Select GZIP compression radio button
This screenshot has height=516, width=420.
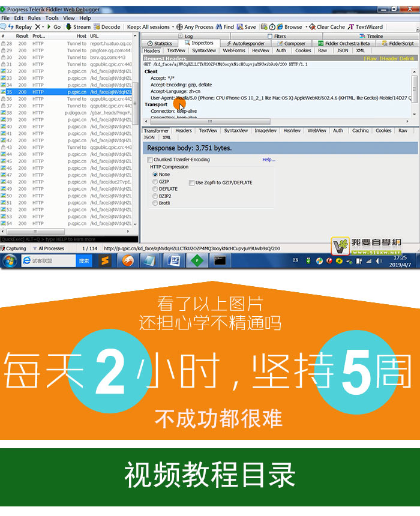pyautogui.click(x=155, y=182)
